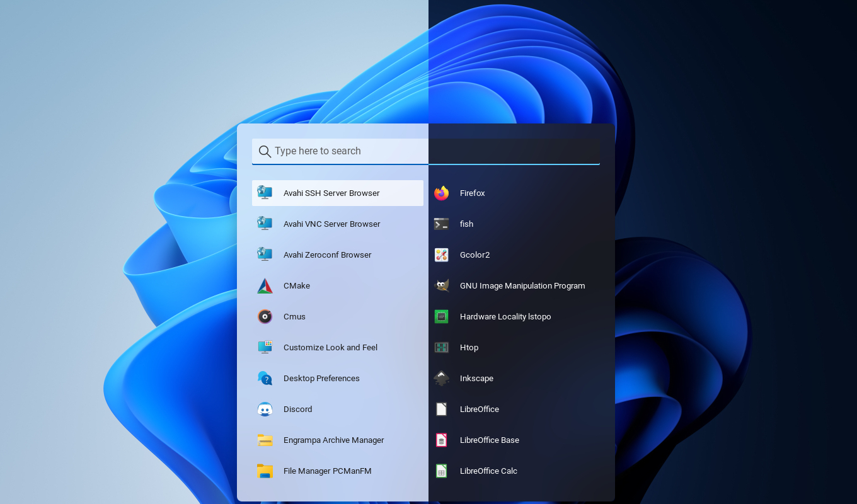The width and height of the screenshot is (857, 504).
Task: Click the plain LibreOffice document icon
Action: [442, 409]
